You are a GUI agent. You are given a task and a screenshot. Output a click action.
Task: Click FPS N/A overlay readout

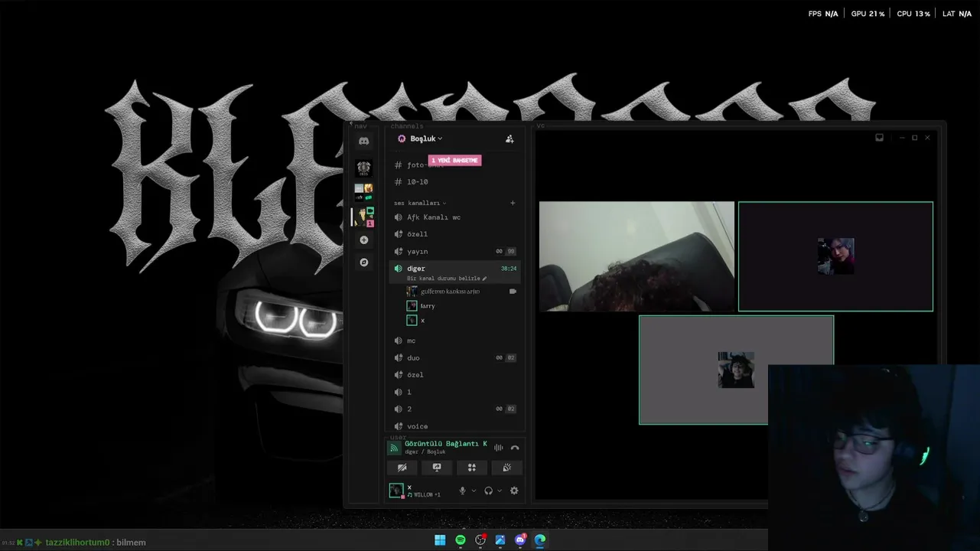click(823, 14)
